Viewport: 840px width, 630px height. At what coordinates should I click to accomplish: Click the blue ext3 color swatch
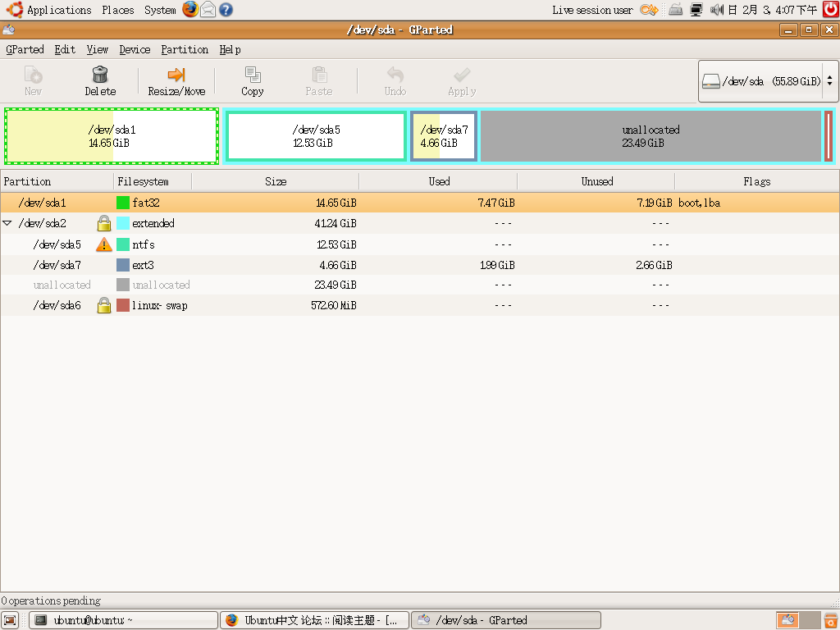tap(123, 265)
